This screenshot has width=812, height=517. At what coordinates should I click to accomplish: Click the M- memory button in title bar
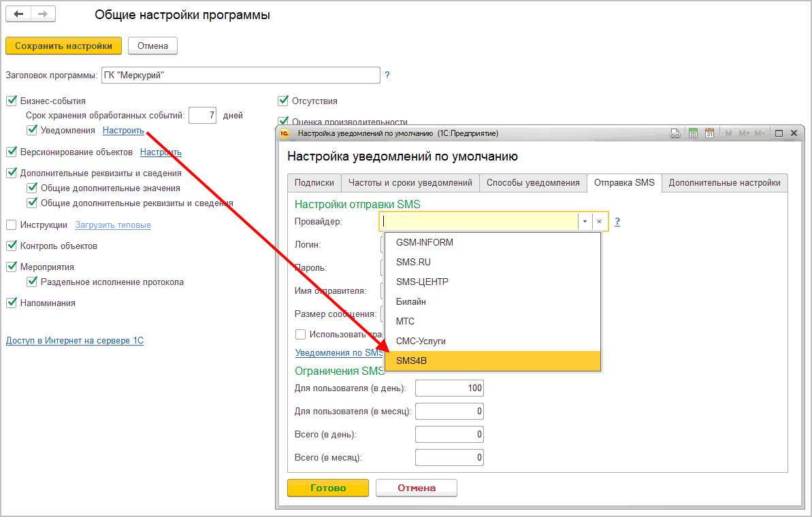(x=760, y=133)
